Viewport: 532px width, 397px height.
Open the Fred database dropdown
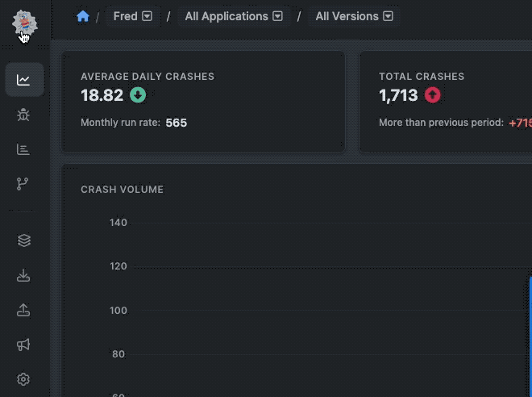[132, 16]
